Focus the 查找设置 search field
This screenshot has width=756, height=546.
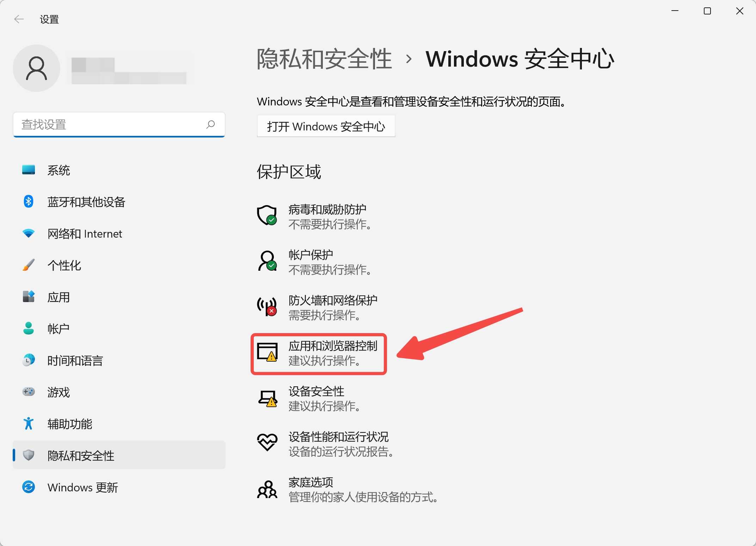(x=119, y=124)
